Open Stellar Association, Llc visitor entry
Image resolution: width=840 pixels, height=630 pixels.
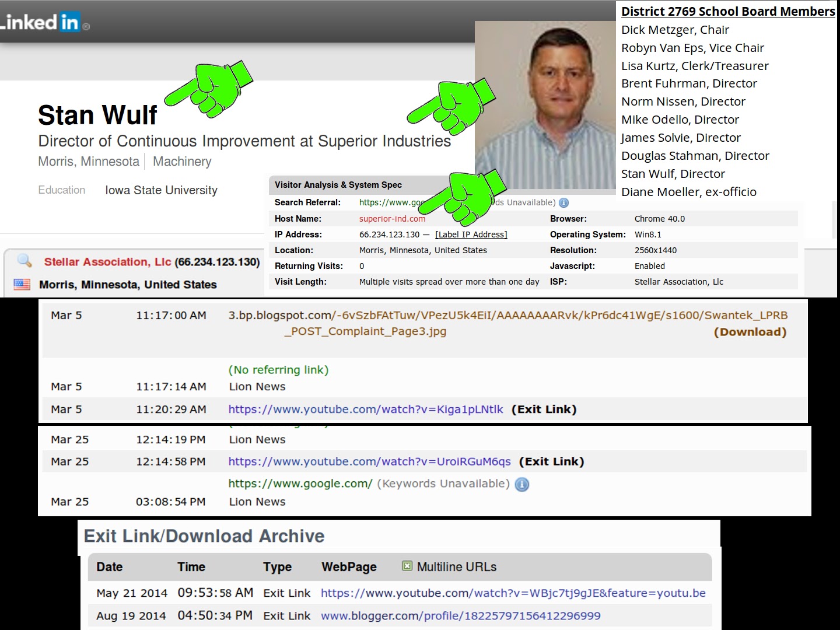coord(107,262)
